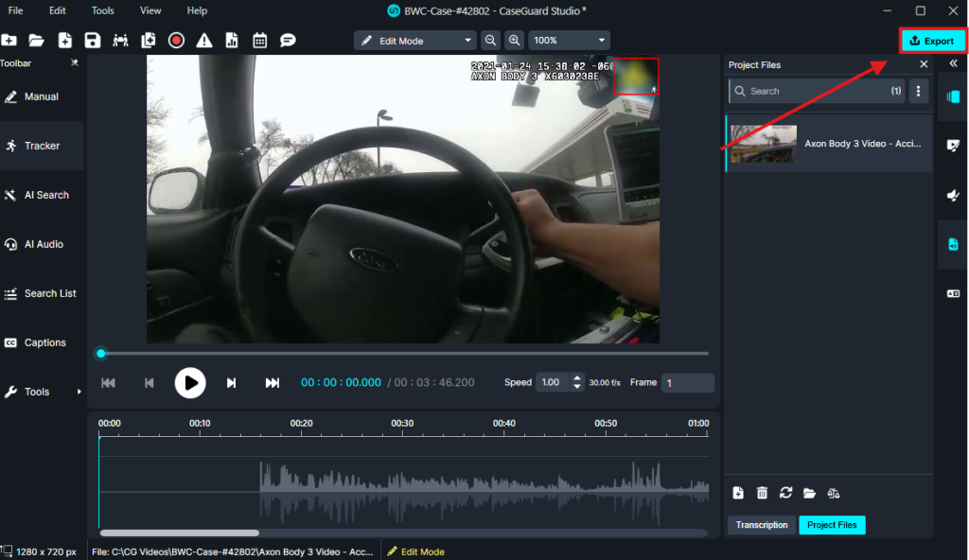Image resolution: width=969 pixels, height=560 pixels.
Task: Select the Tracker tool in left toolbar
Action: 42,146
